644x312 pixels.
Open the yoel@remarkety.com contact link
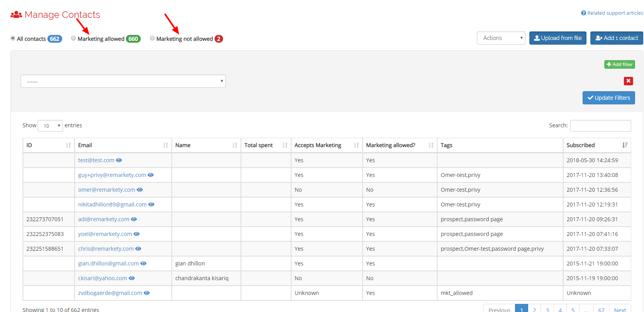105,234
